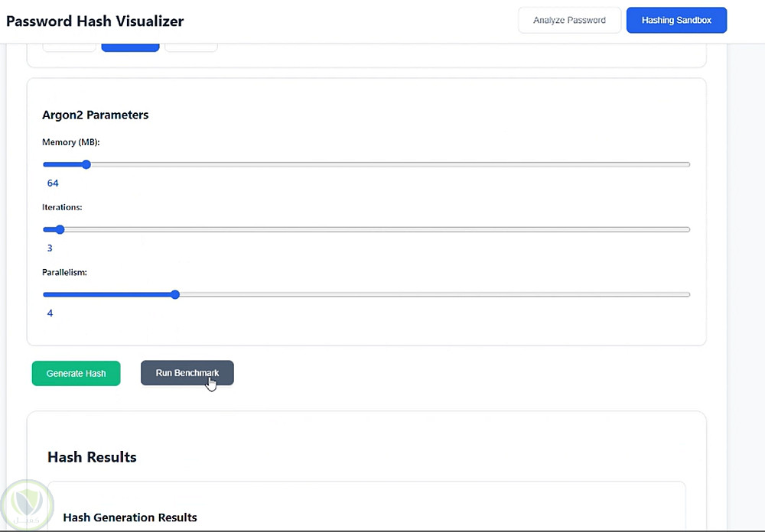
Task: Click the Hash Generation Results panel title
Action: pos(130,517)
